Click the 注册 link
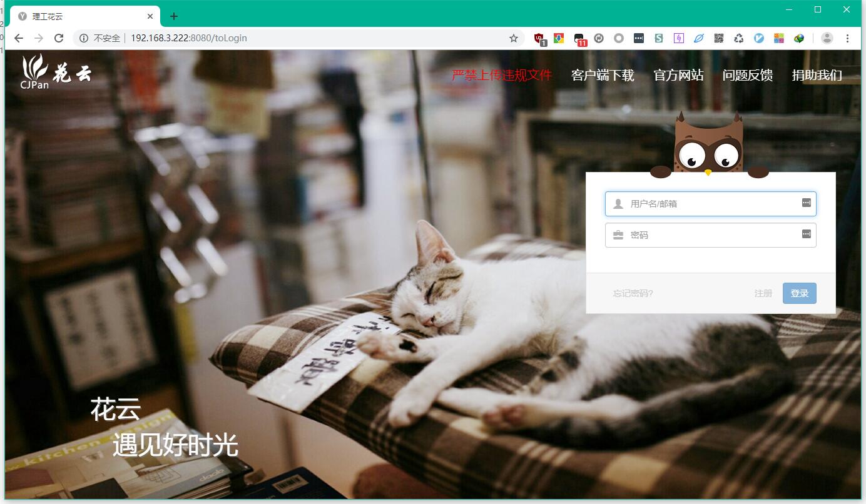Image resolution: width=866 pixels, height=504 pixels. click(x=763, y=293)
